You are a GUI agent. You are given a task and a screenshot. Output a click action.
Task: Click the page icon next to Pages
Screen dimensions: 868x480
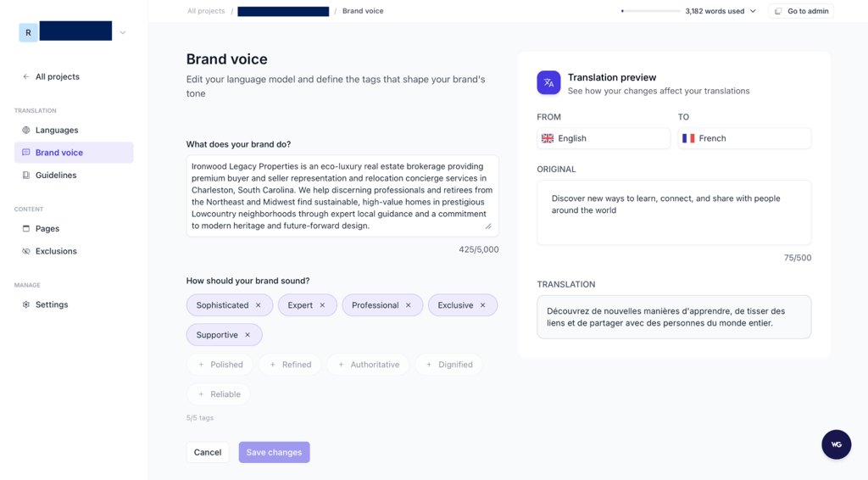click(26, 229)
